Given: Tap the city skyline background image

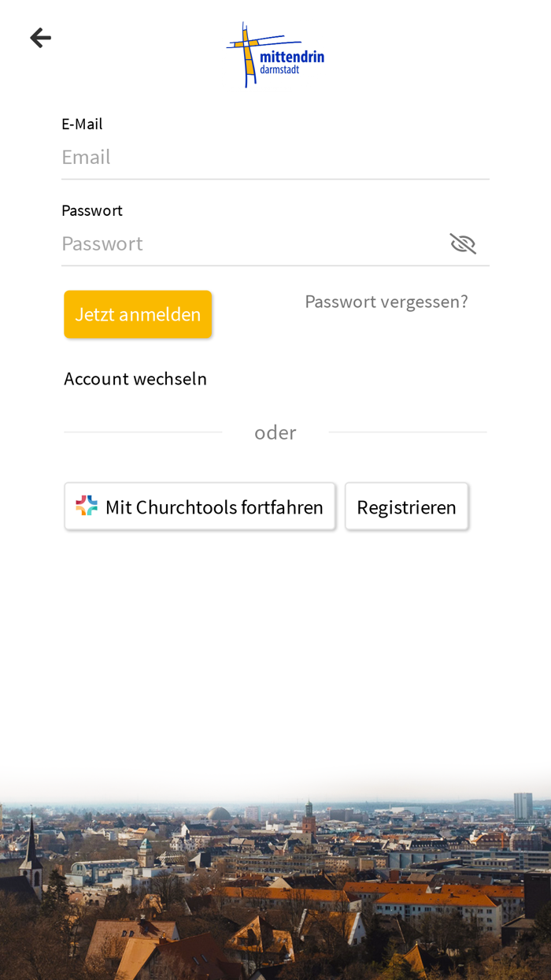Looking at the screenshot, I should [275, 874].
